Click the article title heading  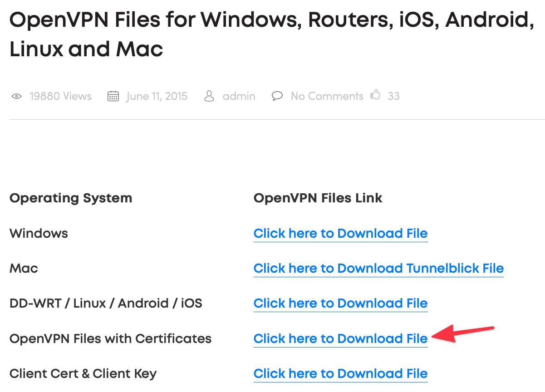click(272, 34)
